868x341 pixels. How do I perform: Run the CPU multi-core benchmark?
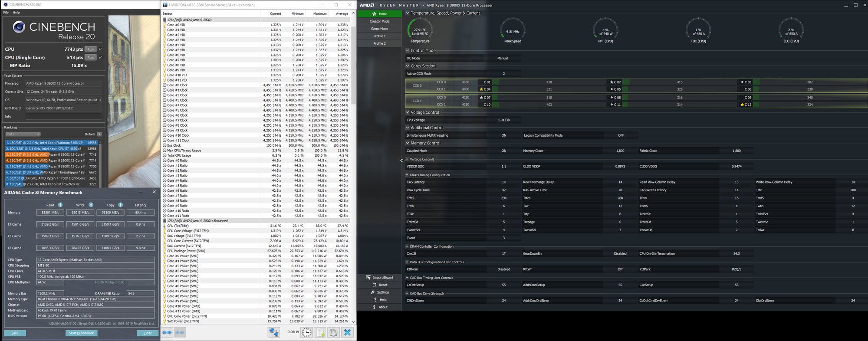tap(90, 49)
